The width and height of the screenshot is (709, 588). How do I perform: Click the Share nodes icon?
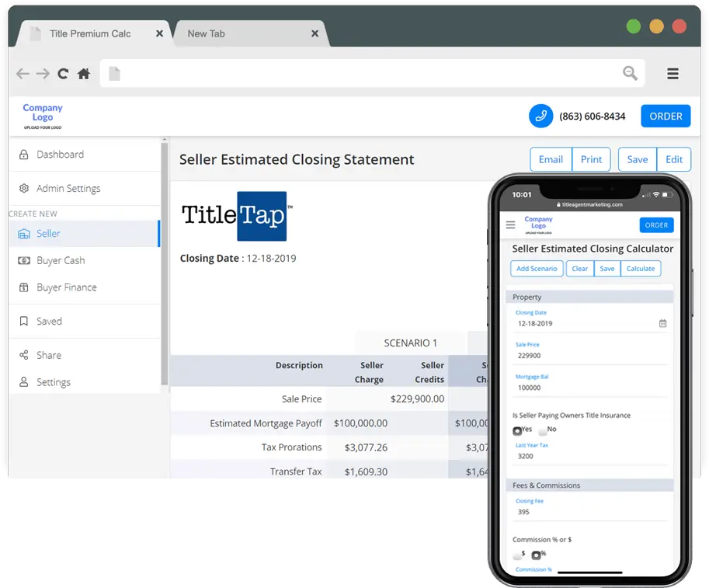point(24,355)
